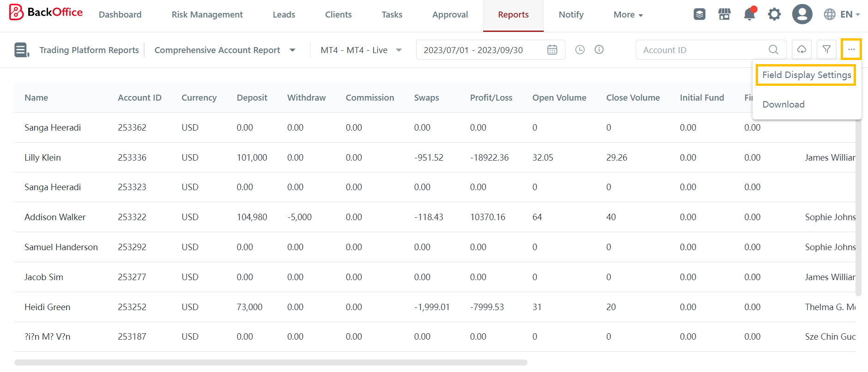Click the Account ID search field
Screen dimensions: 868x372
point(702,50)
